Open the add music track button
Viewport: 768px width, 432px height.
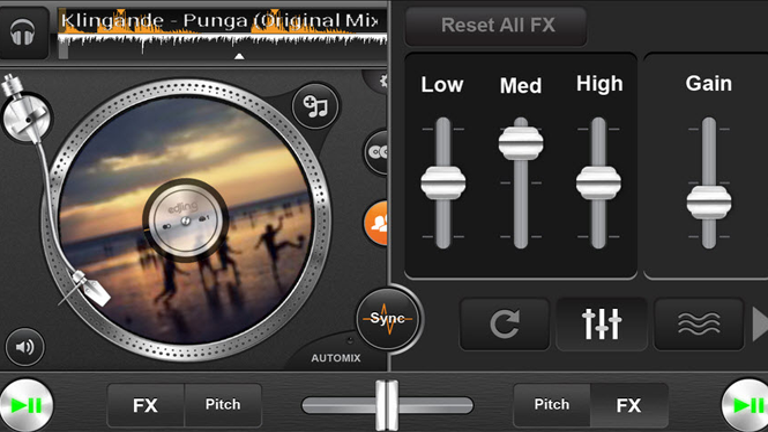pyautogui.click(x=315, y=106)
